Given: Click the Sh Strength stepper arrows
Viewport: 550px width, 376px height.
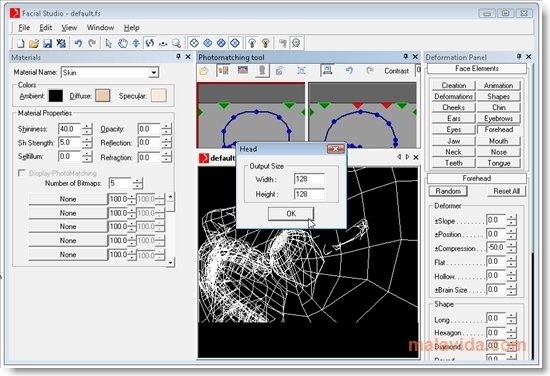Looking at the screenshot, I should [87, 142].
